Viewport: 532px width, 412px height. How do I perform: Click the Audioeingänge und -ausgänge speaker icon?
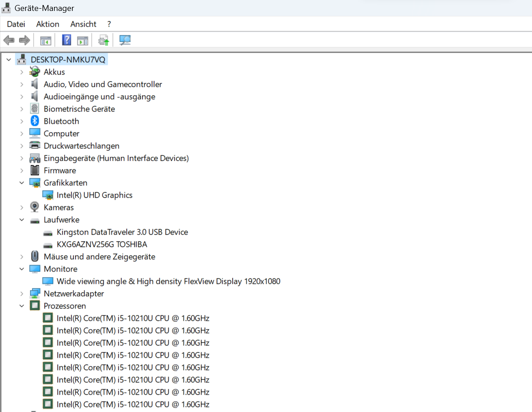click(35, 96)
